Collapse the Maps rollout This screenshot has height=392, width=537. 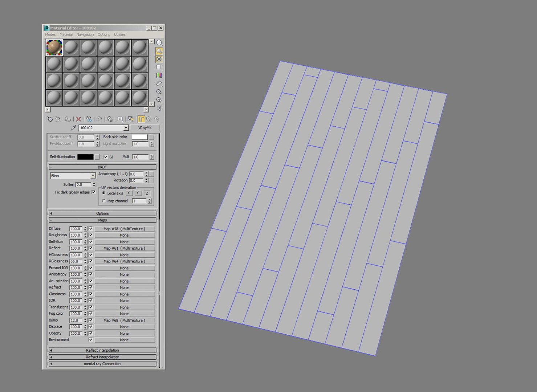[102, 220]
